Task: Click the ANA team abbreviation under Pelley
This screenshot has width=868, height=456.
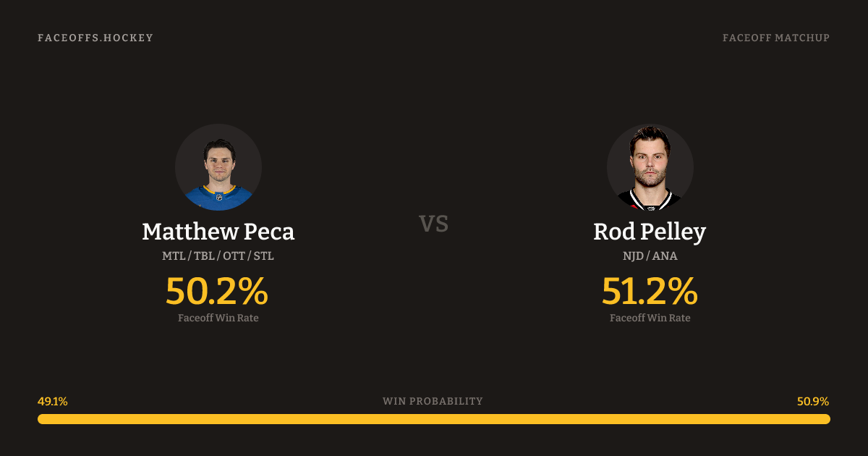Action: [665, 256]
